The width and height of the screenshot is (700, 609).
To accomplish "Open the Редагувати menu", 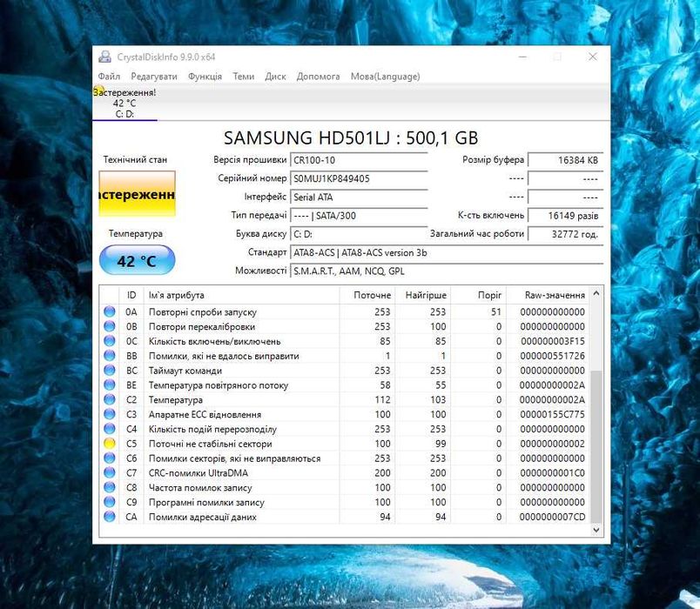I will 154,77.
